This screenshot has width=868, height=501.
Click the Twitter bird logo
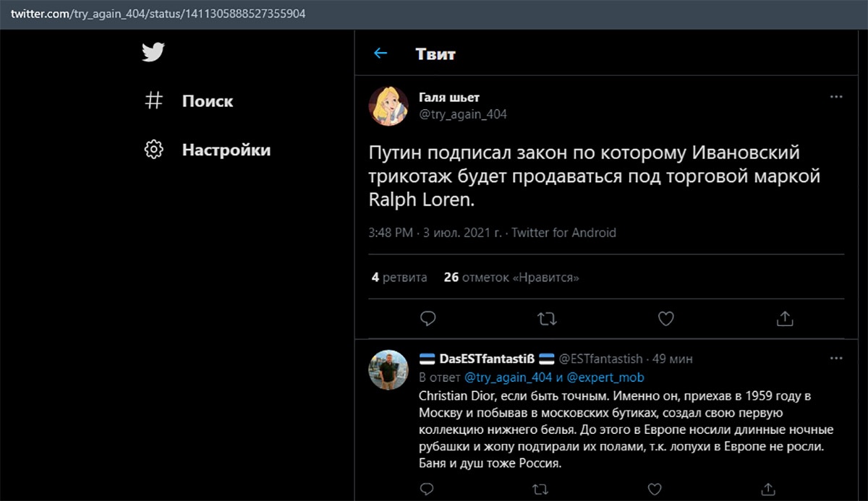coord(153,53)
